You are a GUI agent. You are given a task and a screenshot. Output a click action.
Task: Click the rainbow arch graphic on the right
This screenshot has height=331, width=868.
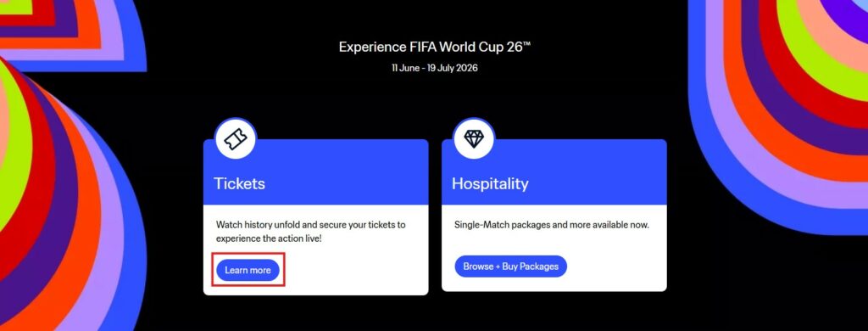(x=778, y=111)
